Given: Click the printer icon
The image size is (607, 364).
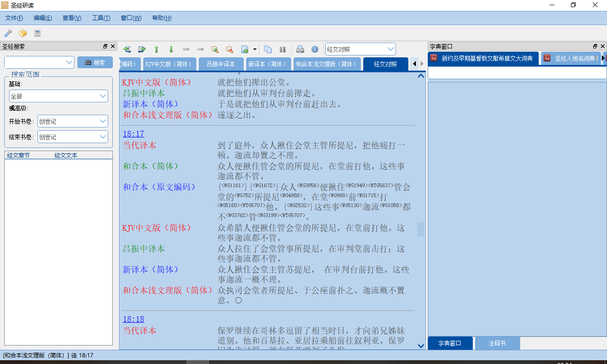Looking at the screenshot, I should tap(300, 49).
